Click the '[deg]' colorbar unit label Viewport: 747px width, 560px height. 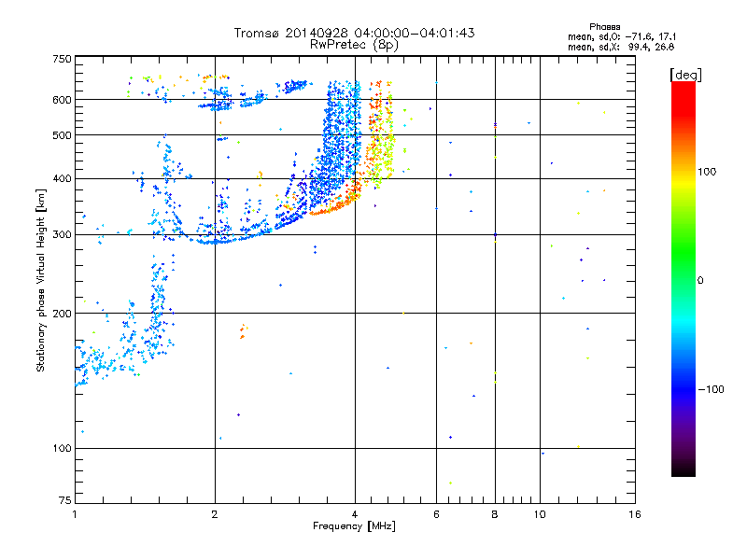tap(685, 75)
